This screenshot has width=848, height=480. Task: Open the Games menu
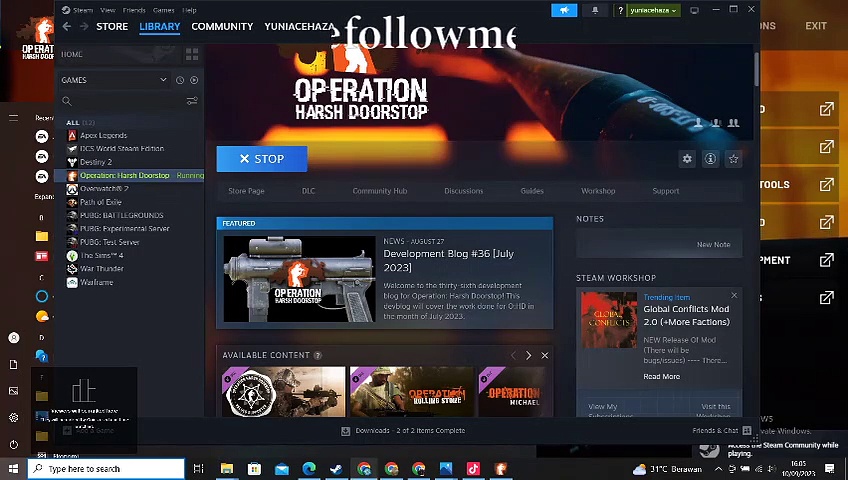163,10
